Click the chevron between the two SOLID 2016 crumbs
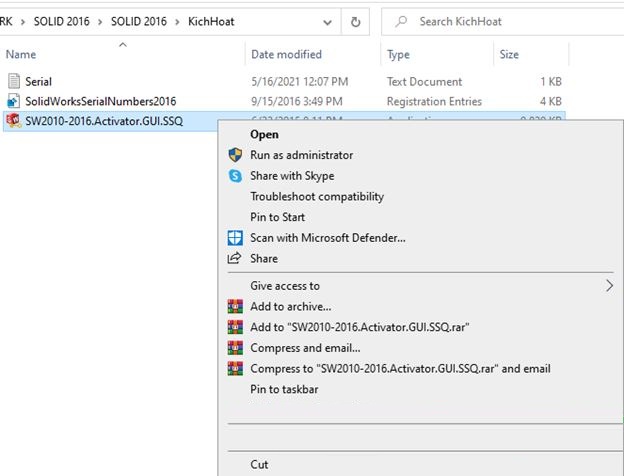The image size is (624, 476). [100, 22]
